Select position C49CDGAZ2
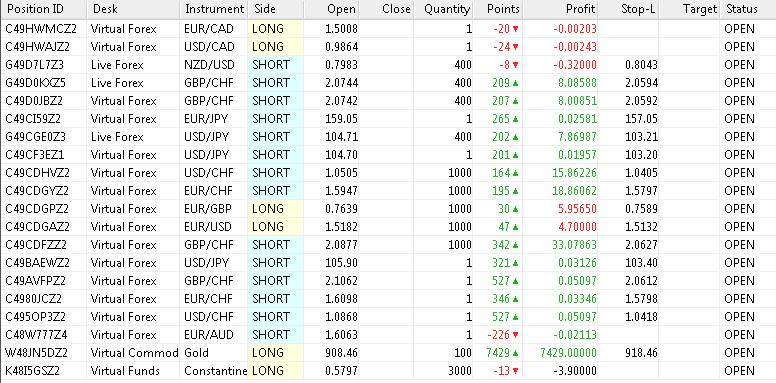This screenshot has height=383, width=776. click(x=38, y=227)
